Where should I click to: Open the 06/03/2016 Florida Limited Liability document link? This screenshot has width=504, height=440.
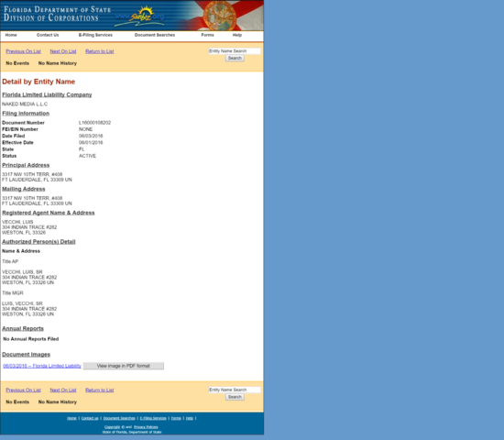coord(42,366)
